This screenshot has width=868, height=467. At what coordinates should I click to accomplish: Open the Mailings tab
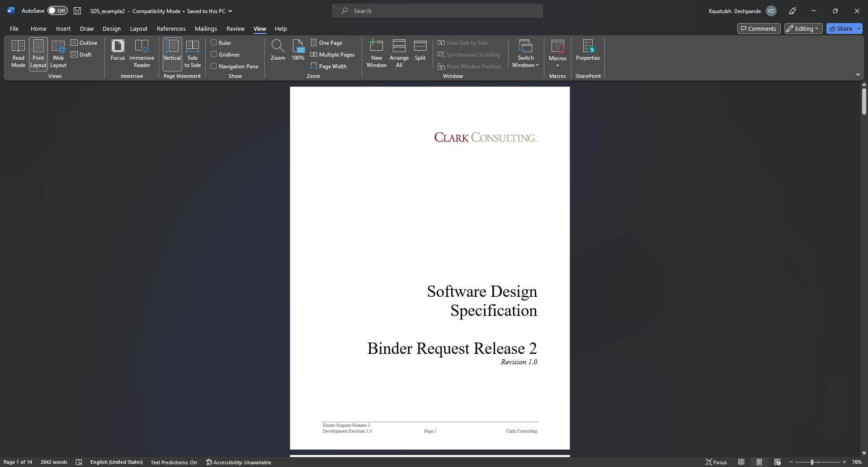[206, 29]
